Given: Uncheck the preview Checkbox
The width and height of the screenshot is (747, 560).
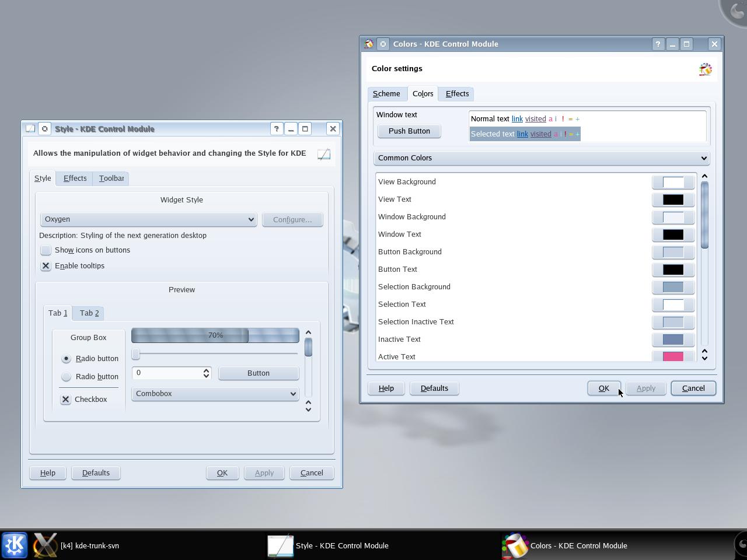Looking at the screenshot, I should [65, 400].
